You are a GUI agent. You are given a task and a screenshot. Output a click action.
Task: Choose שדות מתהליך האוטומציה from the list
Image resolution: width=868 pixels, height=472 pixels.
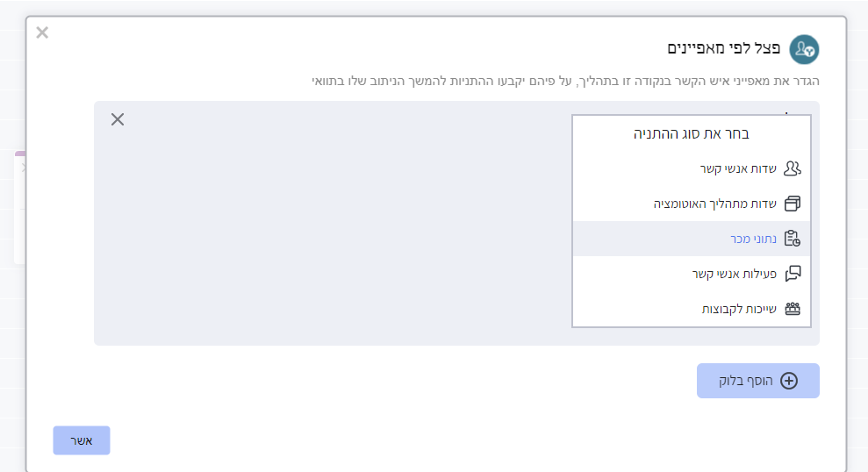coord(692,204)
